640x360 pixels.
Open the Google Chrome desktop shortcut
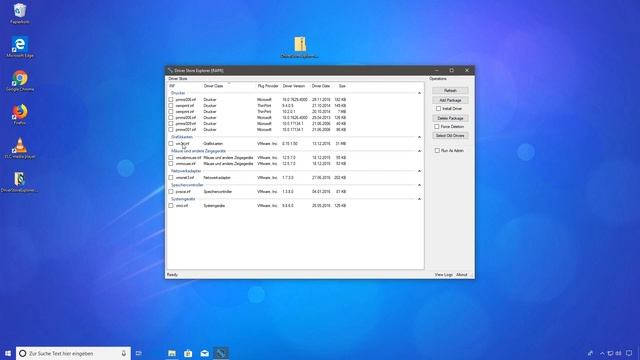[x=20, y=80]
